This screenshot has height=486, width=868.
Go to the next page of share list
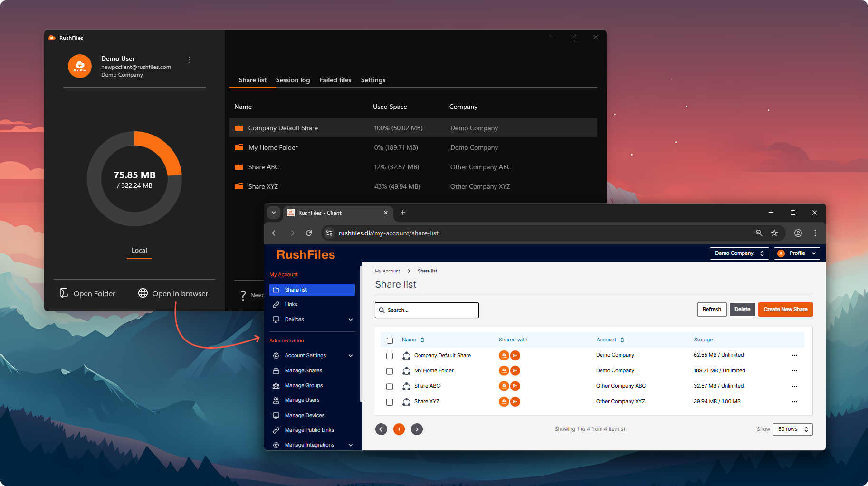coord(417,429)
